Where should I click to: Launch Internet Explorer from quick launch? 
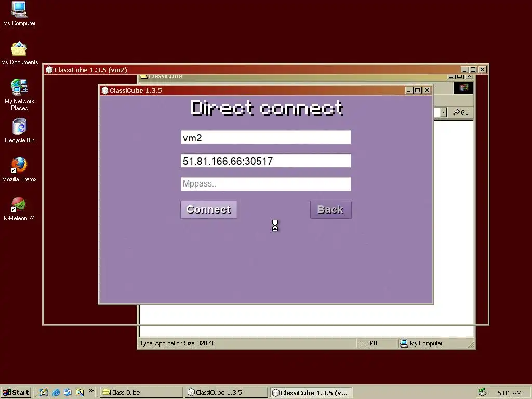tap(56, 393)
